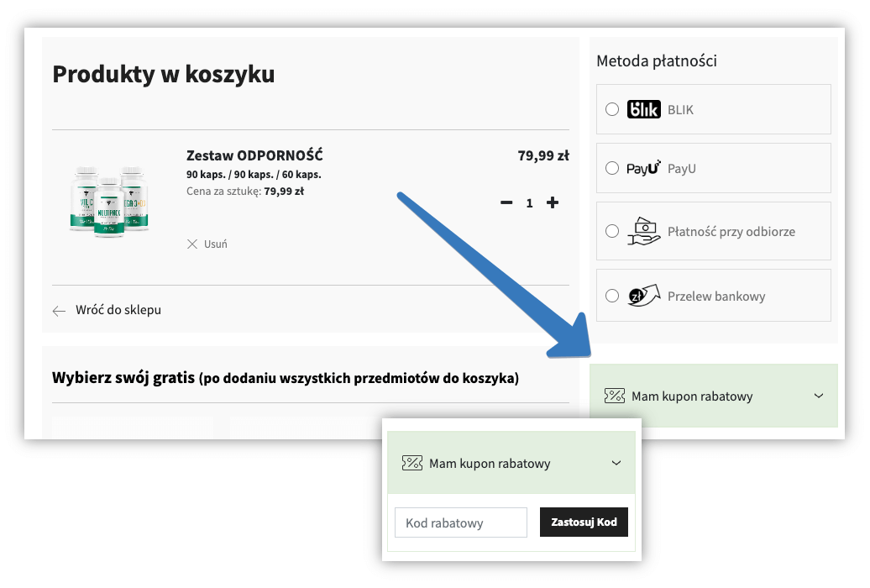Image resolution: width=870 pixels, height=588 pixels.
Task: Click the cash-in-hand icon for Płatność przy odbiorze
Action: coord(643,231)
